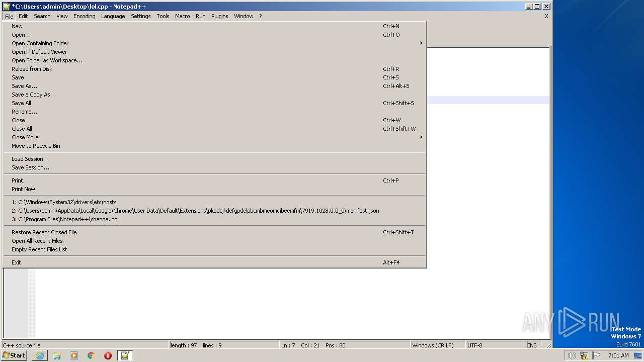Select Open All Recent Files
The height and width of the screenshot is (362, 644).
[215, 241]
